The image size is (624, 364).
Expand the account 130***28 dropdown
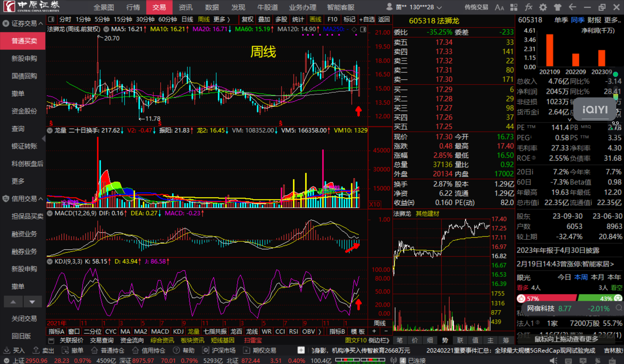(x=439, y=7)
